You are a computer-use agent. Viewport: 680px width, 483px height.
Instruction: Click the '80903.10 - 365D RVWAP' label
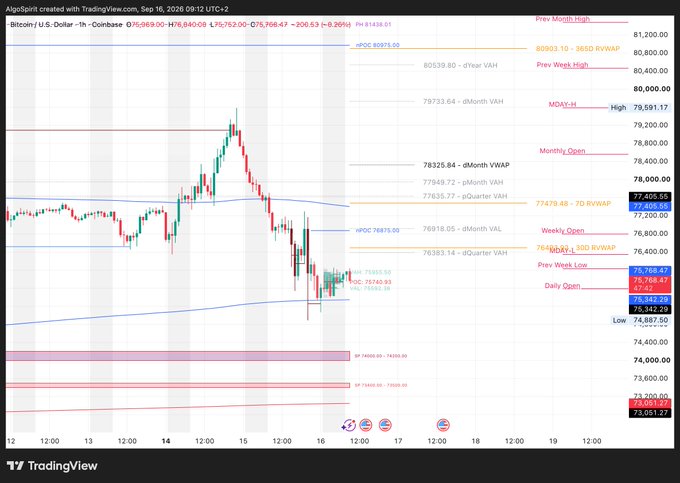(578, 49)
